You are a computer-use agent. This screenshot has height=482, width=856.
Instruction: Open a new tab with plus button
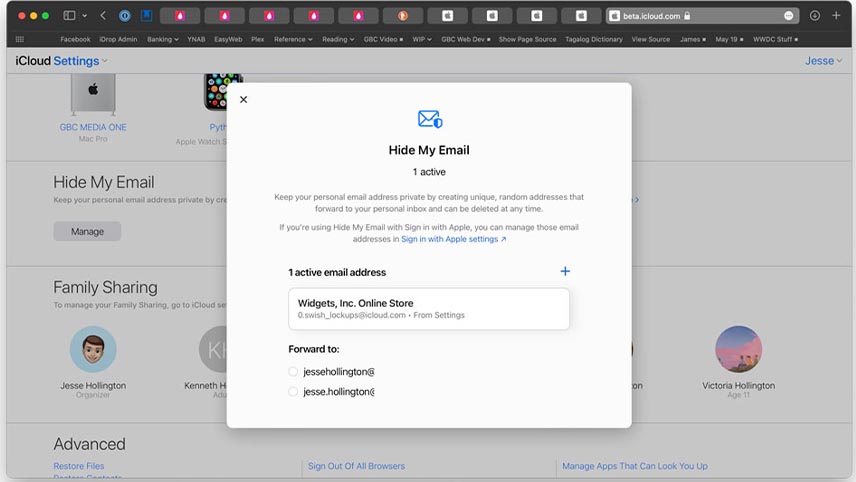(x=836, y=16)
